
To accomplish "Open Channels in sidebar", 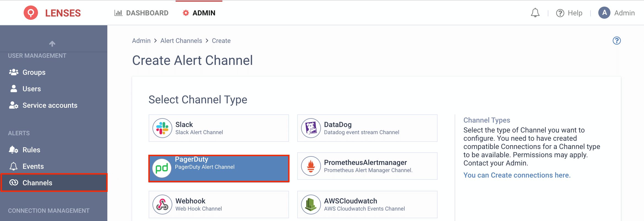I will pyautogui.click(x=54, y=183).
